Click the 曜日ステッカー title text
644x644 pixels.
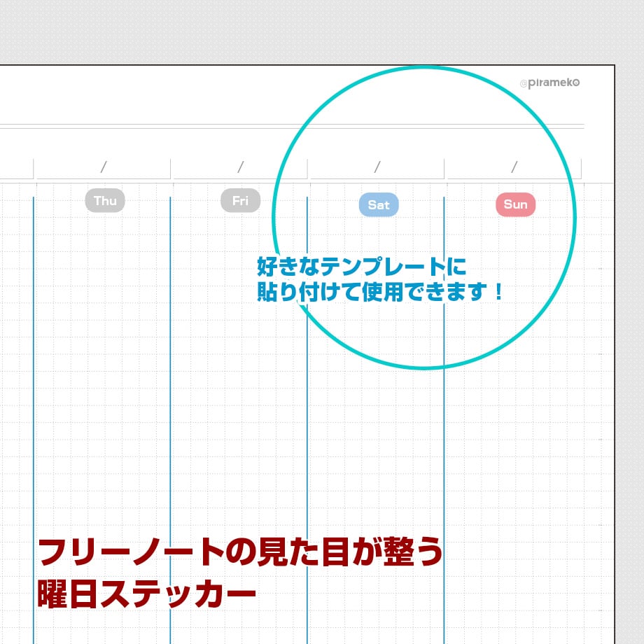click(x=146, y=594)
